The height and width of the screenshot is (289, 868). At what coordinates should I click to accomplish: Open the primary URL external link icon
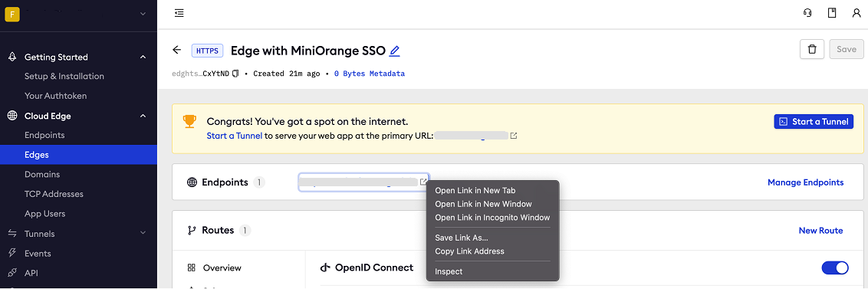(514, 136)
